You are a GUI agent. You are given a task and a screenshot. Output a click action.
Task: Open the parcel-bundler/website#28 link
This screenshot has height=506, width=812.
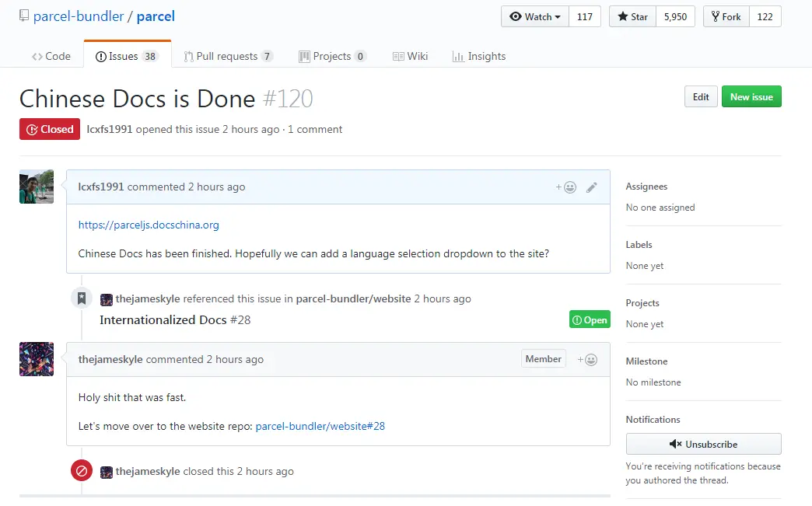[x=320, y=426]
